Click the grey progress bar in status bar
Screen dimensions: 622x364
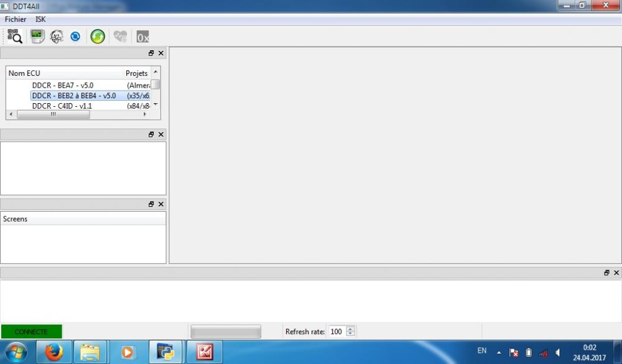[x=226, y=332]
